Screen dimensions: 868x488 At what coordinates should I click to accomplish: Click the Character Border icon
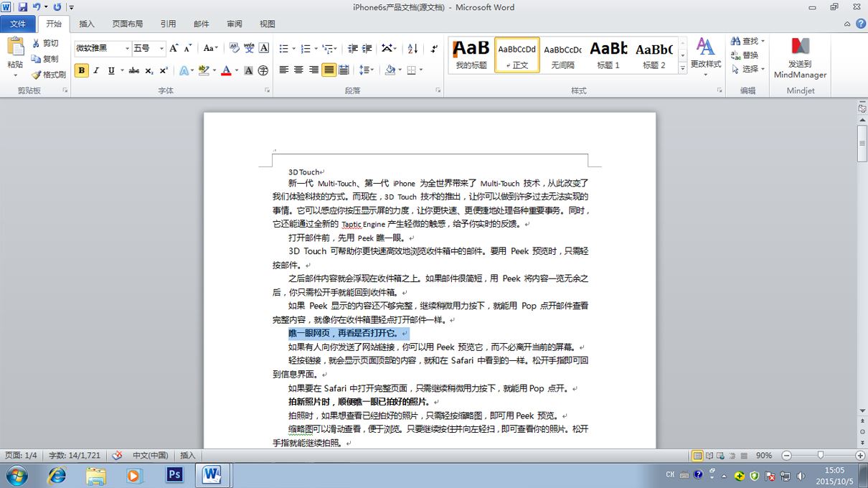(x=264, y=48)
